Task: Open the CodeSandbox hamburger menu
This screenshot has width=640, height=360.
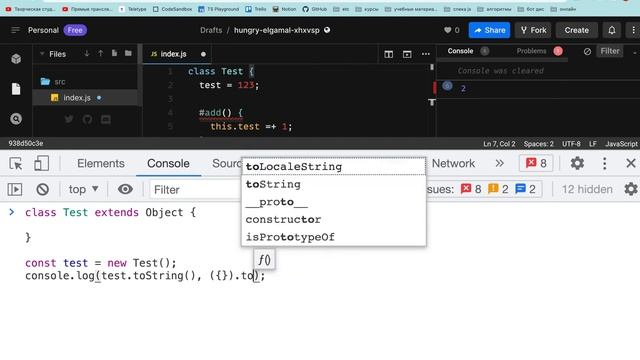Action: point(15,30)
